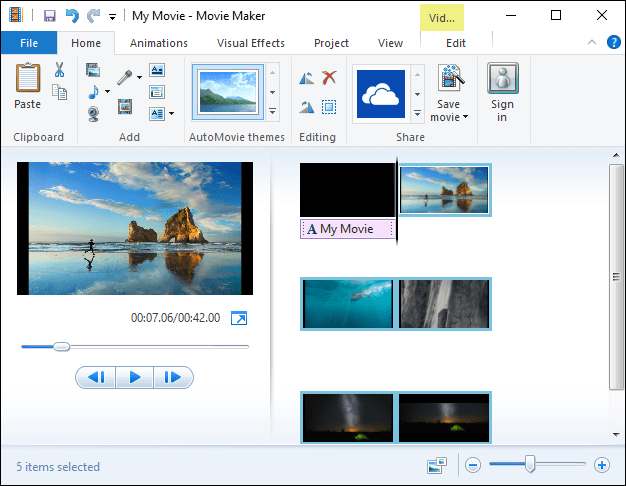This screenshot has height=486, width=626.
Task: Click the Select all icon in Editing
Action: (329, 107)
